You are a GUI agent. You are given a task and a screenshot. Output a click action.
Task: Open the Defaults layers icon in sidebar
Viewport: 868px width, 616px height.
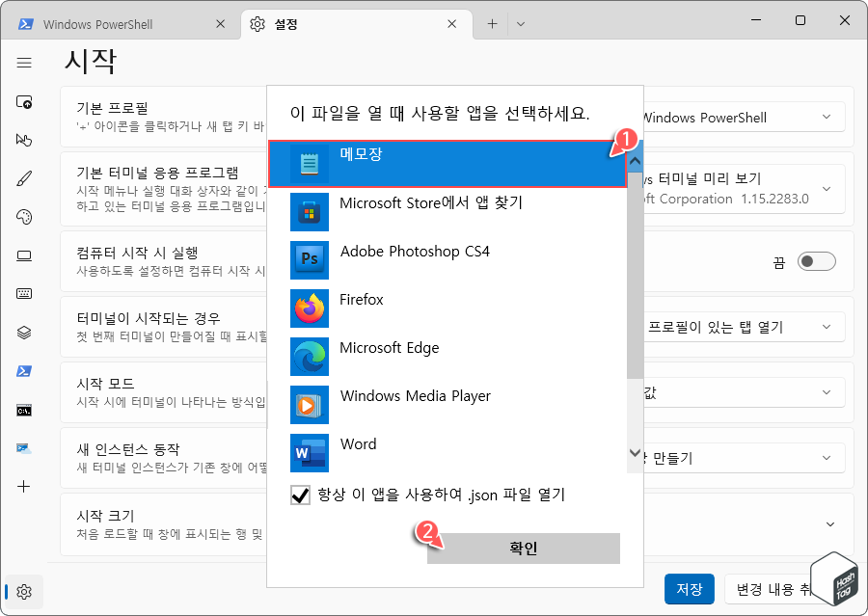(x=24, y=332)
